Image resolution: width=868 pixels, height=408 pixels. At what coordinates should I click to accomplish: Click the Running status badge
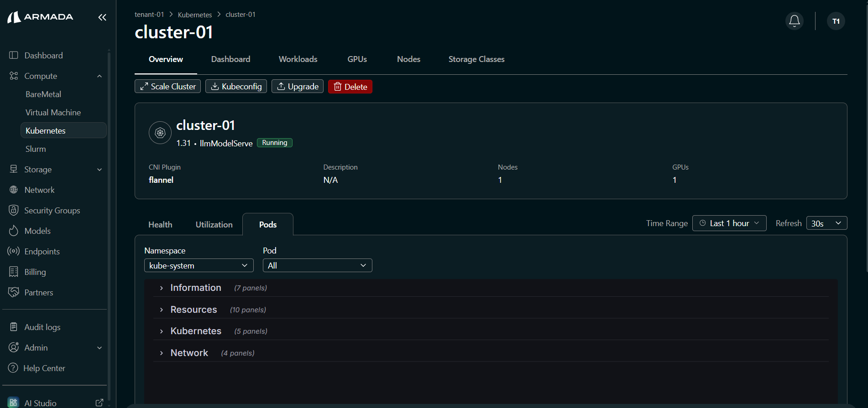pos(275,143)
